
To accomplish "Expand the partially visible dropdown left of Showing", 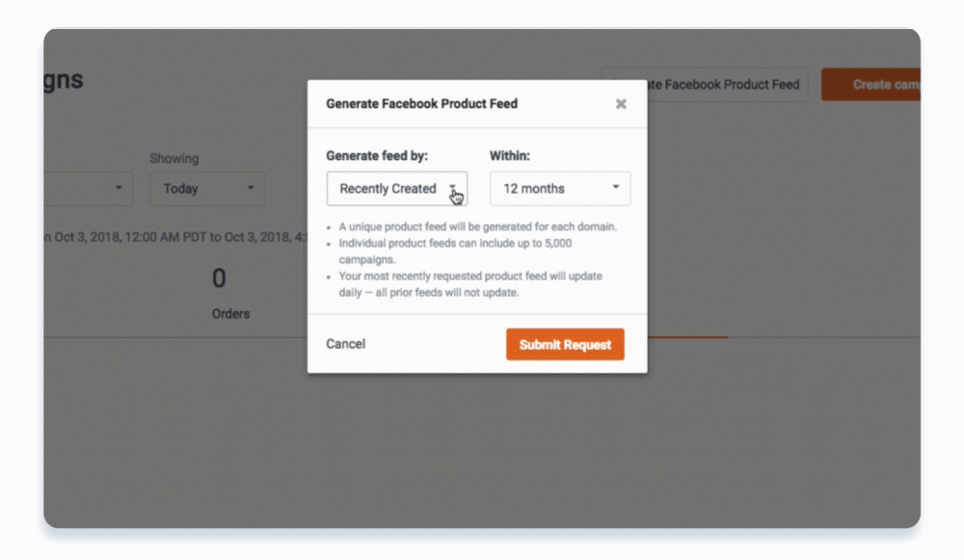I will click(89, 189).
